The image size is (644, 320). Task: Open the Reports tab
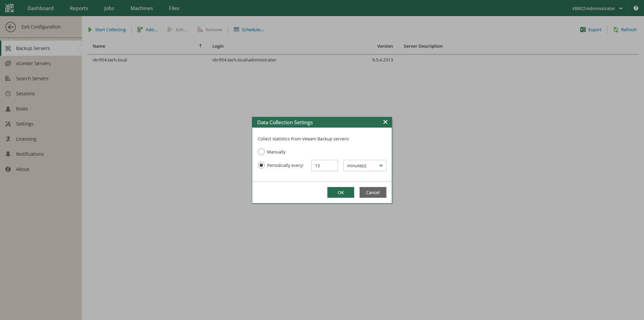pos(79,8)
